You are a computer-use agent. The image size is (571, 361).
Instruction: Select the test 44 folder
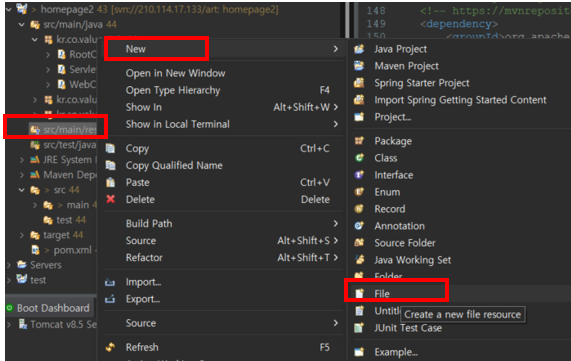pos(71,220)
